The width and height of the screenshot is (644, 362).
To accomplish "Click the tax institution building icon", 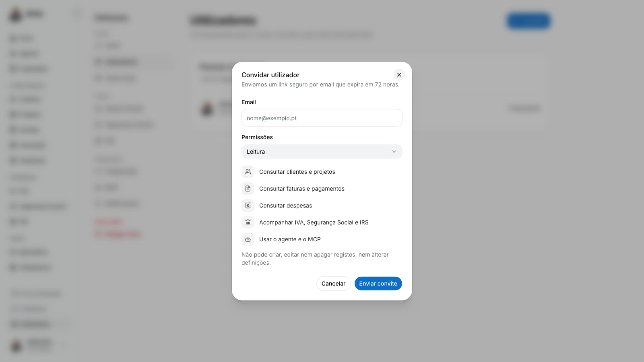I will tap(248, 222).
